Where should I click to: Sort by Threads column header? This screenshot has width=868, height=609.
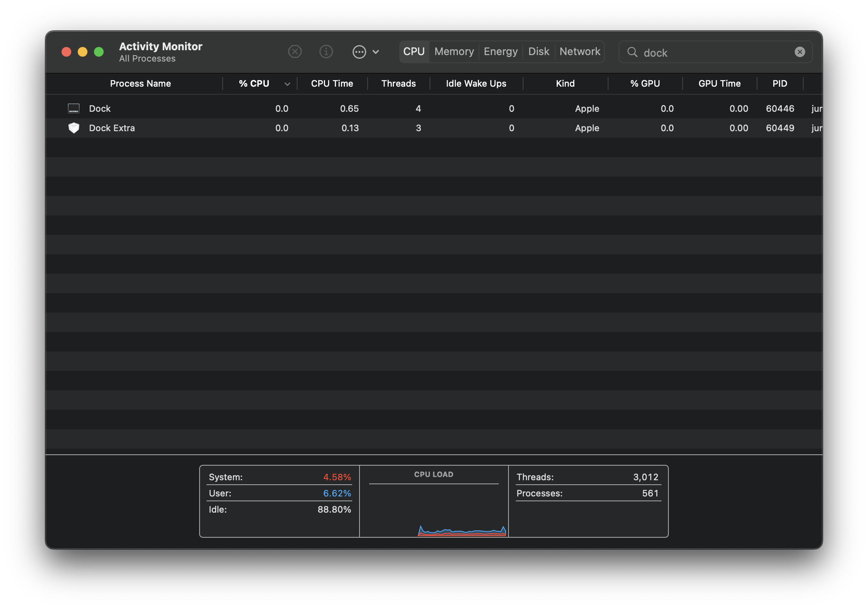point(398,83)
